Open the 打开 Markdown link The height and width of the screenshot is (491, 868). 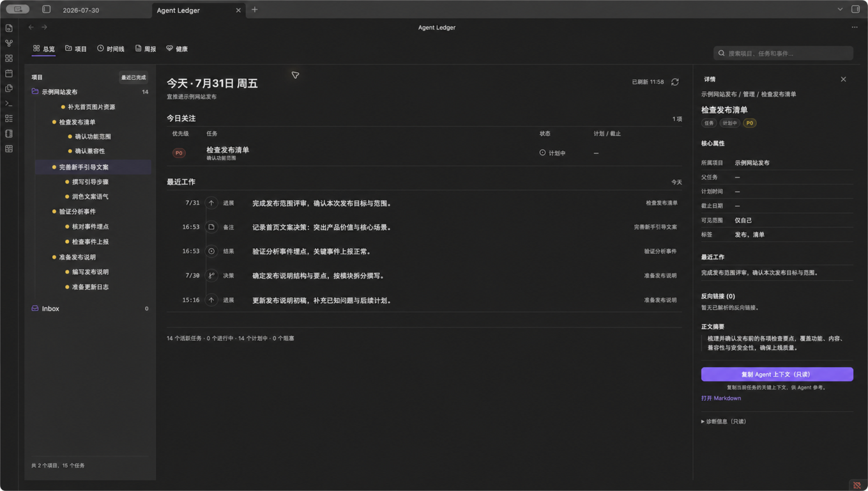721,398
